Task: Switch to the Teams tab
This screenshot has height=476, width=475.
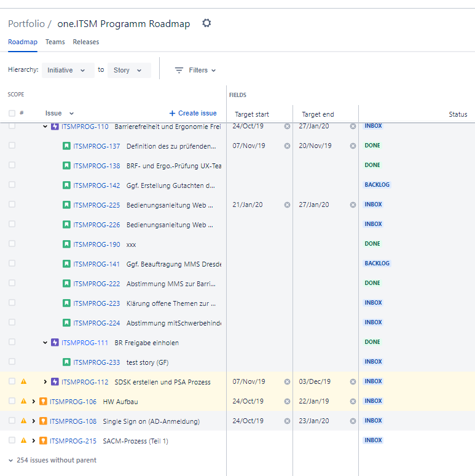Action: coord(55,42)
